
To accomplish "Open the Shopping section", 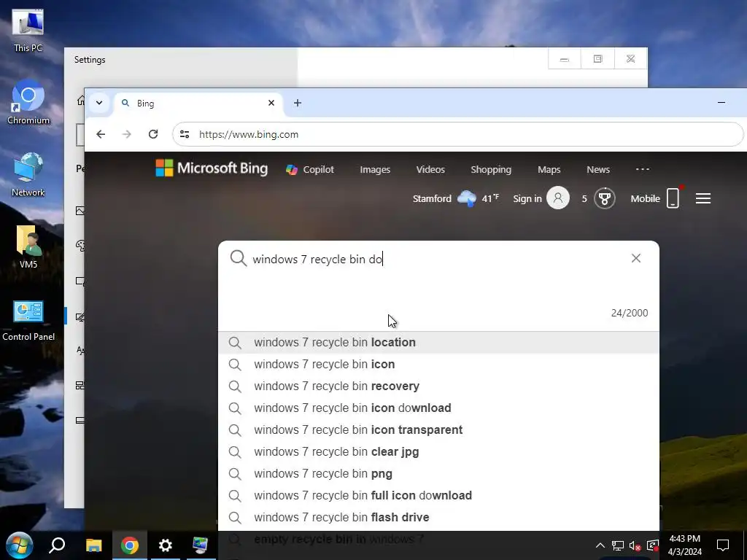I will pos(491,169).
